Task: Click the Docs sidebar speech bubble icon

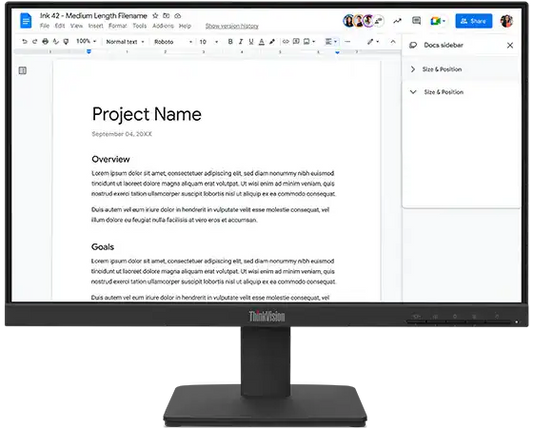Action: [413, 45]
